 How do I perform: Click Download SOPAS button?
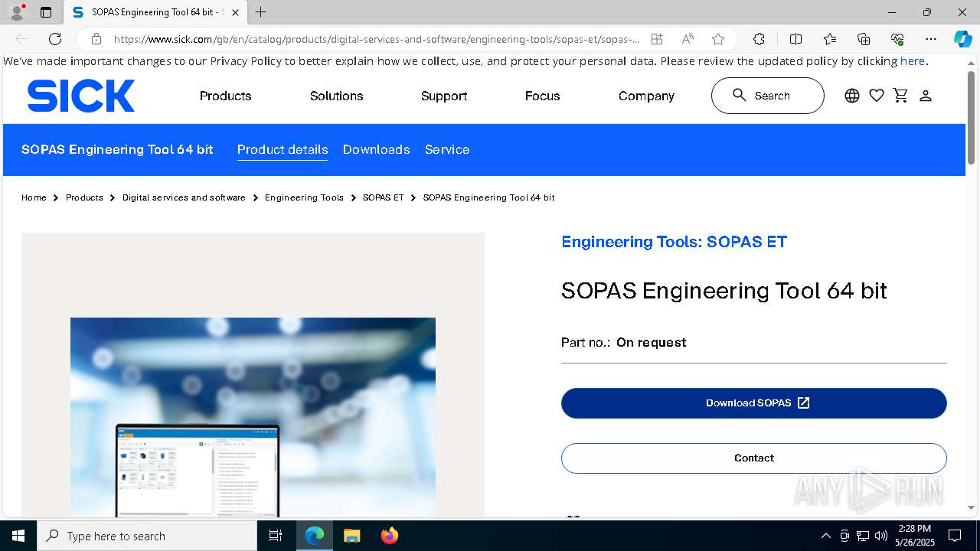(x=754, y=403)
